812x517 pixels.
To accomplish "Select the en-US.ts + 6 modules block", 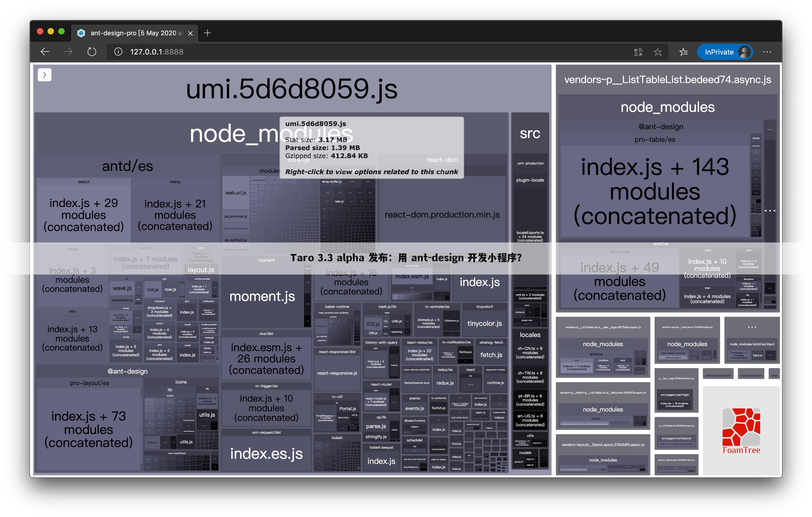I will tap(530, 420).
